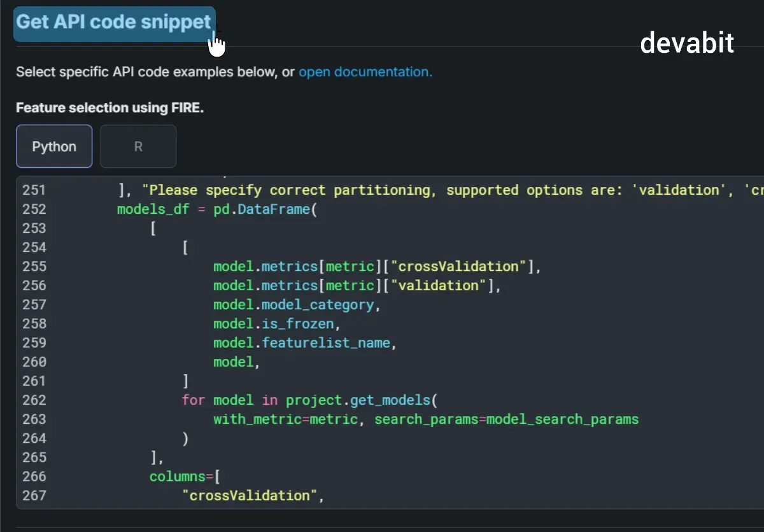This screenshot has width=764, height=532.
Task: Click the 'model.metrics[metric]["validation"],' line
Action: (x=357, y=285)
